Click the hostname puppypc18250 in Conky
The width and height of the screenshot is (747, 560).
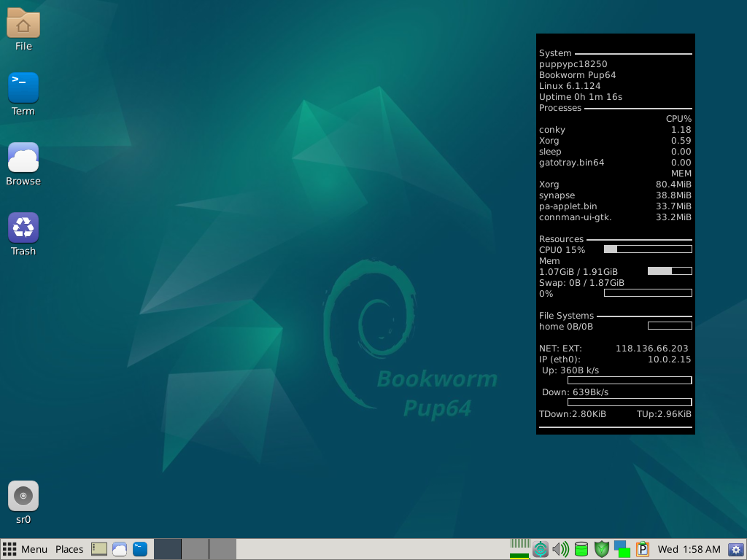pos(573,64)
